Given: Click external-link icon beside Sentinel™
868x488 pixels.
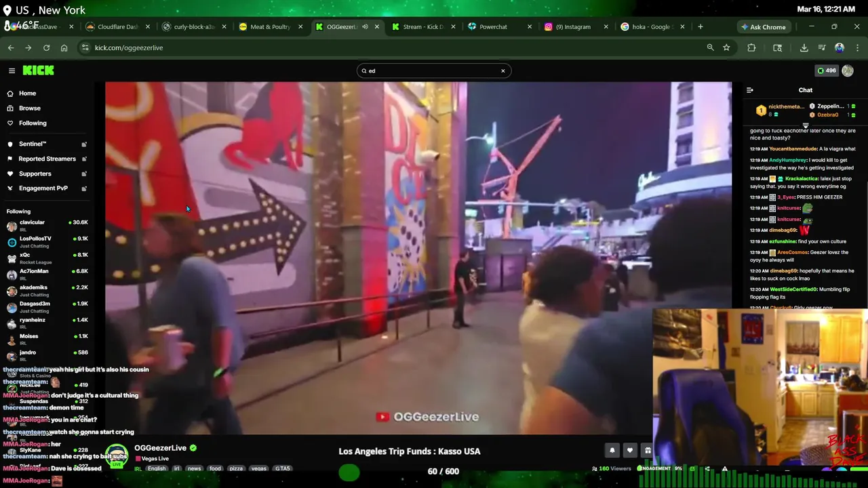Looking at the screenshot, I should pos(84,144).
